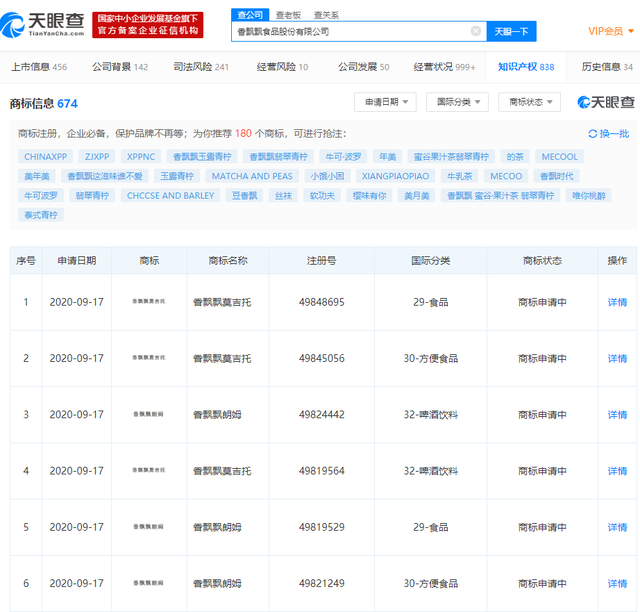This screenshot has width=640, height=612.
Task: Click trademark thumbnail in row 6
Action: click(x=149, y=583)
